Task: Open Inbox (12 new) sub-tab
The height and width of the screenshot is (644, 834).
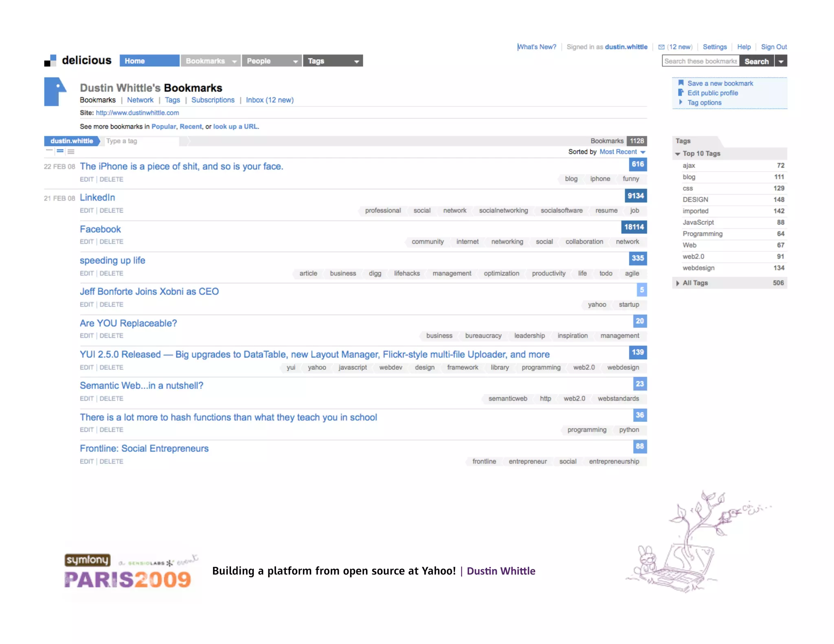Action: tap(270, 100)
